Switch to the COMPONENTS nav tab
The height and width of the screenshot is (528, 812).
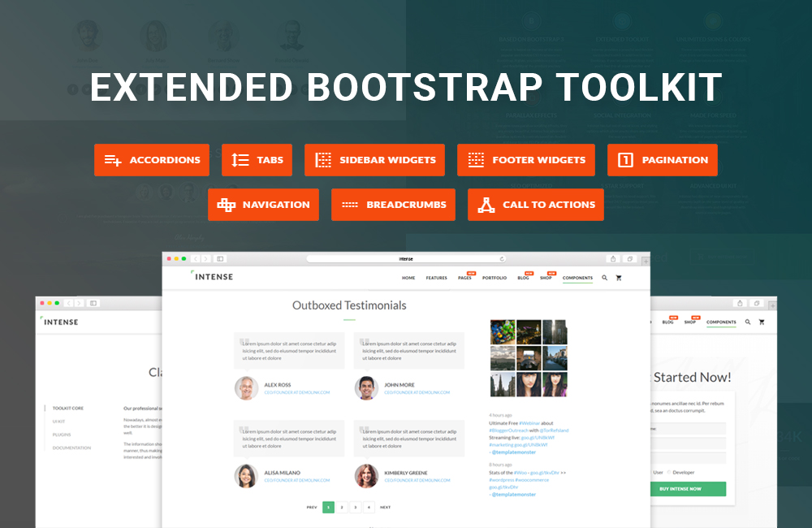point(577,277)
